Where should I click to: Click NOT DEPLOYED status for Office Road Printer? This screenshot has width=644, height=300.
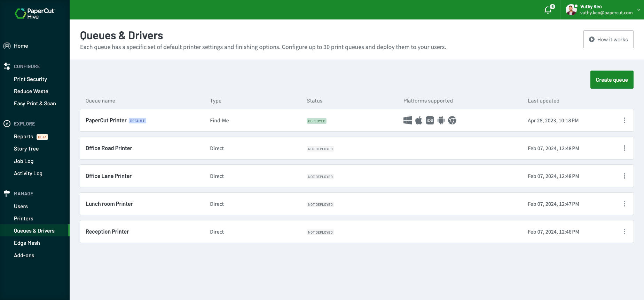[320, 149]
